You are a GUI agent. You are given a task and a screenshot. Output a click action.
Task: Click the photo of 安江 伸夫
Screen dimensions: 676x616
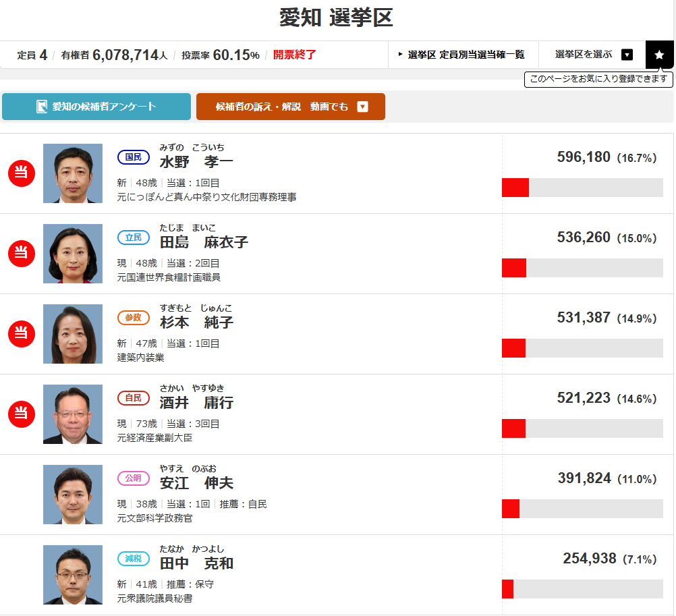[x=73, y=495]
